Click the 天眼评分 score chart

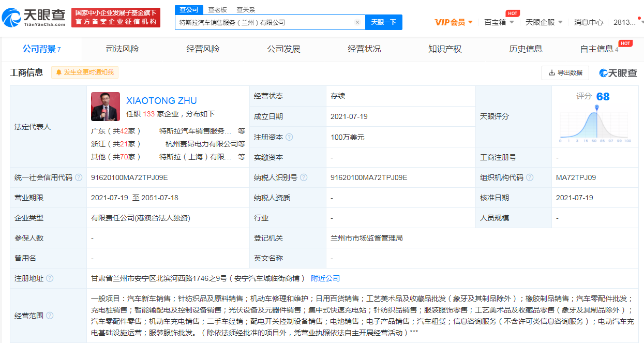595,124
